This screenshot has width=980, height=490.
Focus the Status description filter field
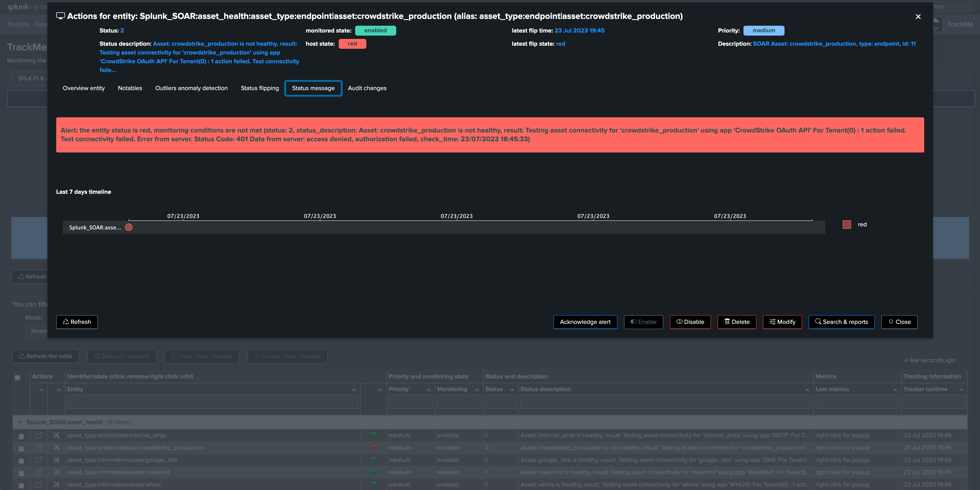pyautogui.click(x=666, y=402)
